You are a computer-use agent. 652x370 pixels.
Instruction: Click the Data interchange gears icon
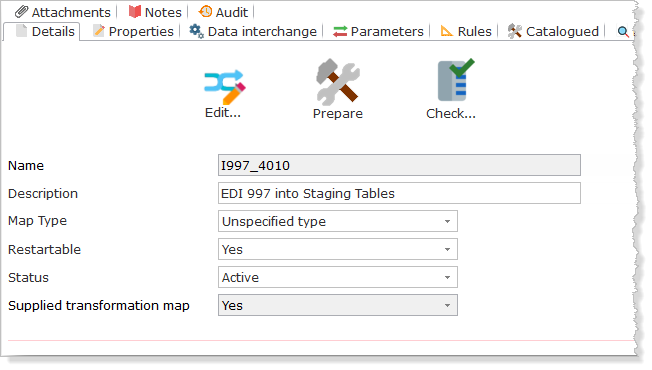coord(196,31)
